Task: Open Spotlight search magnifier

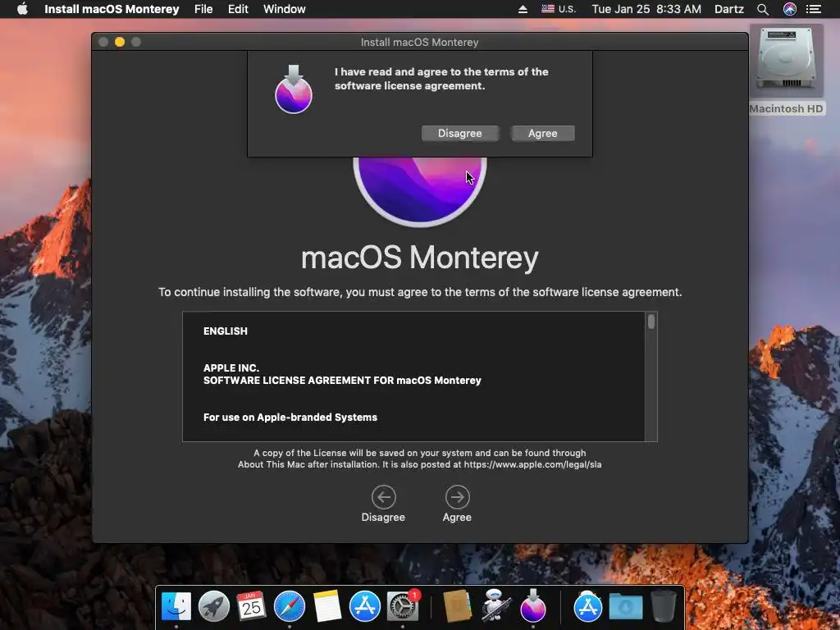Action: 763,9
